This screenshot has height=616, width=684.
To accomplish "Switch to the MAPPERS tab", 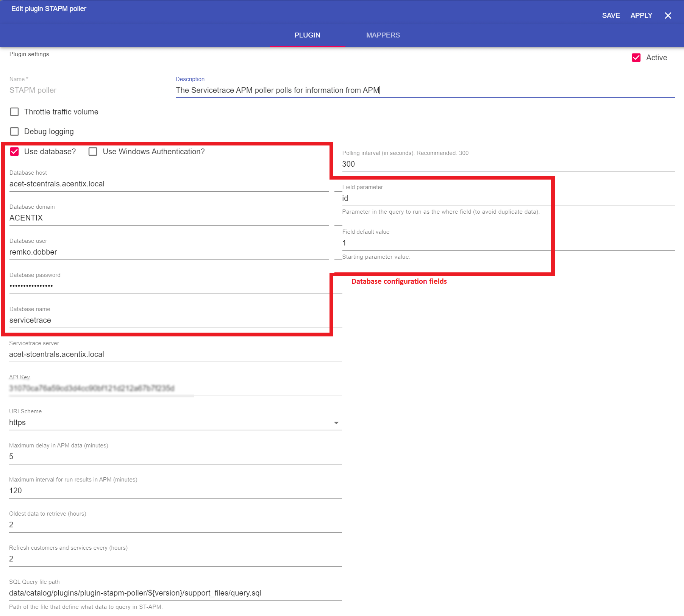I will click(x=383, y=35).
